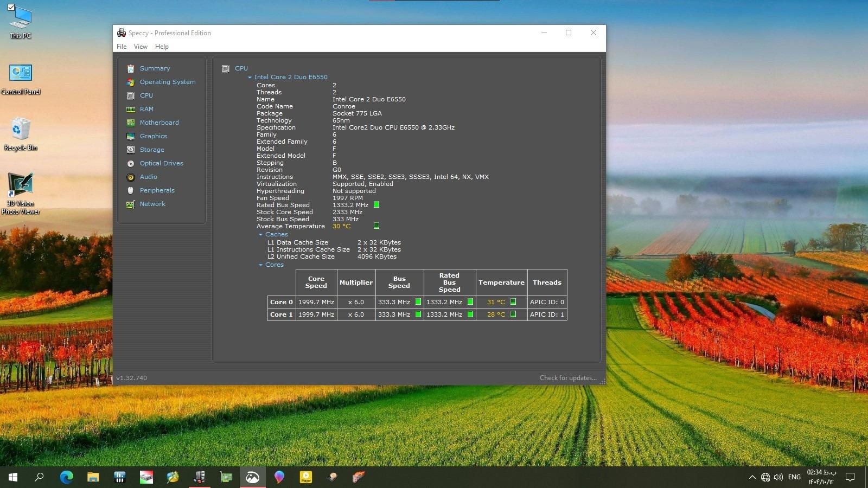Open the Motherboard section icon
The height and width of the screenshot is (488, 868).
130,123
